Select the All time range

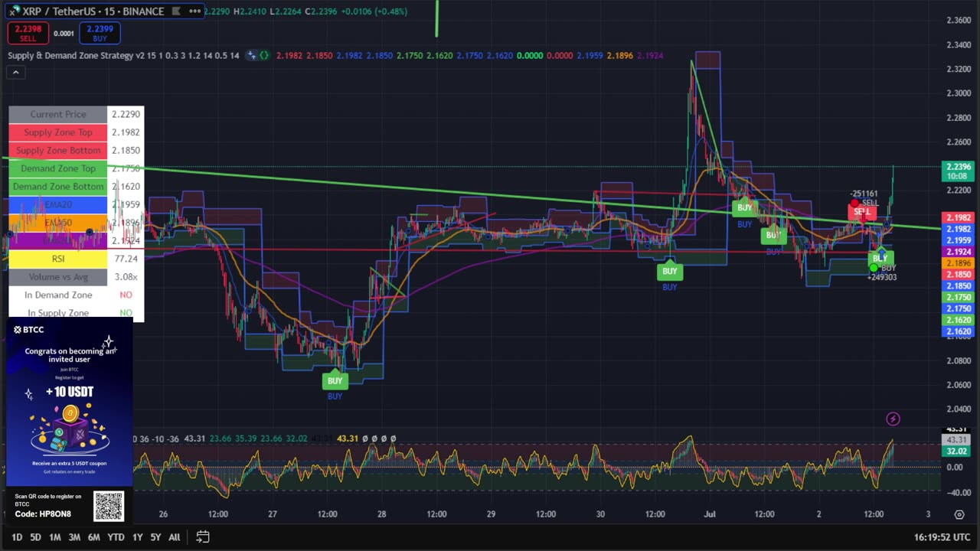click(x=174, y=537)
